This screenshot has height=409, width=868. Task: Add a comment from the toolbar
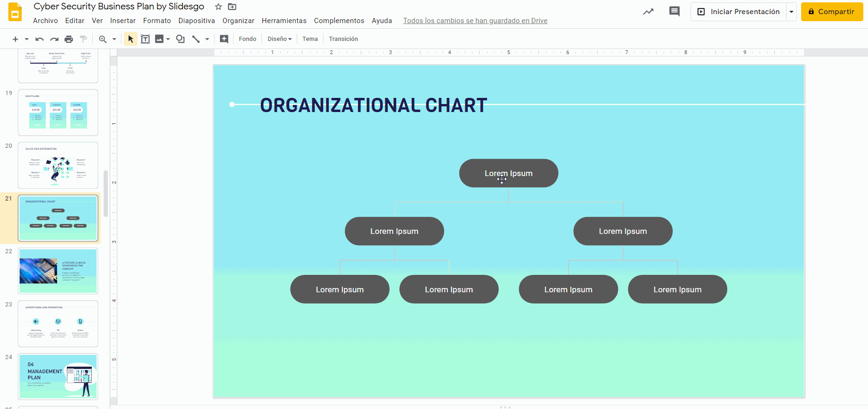(x=224, y=39)
